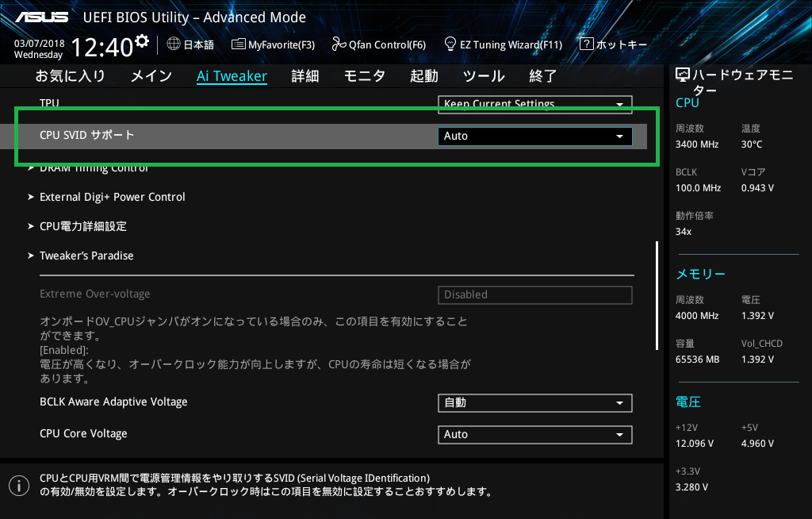The image size is (812, 519).
Task: Click the +3.3V 3.280 V reading
Action: click(x=691, y=486)
